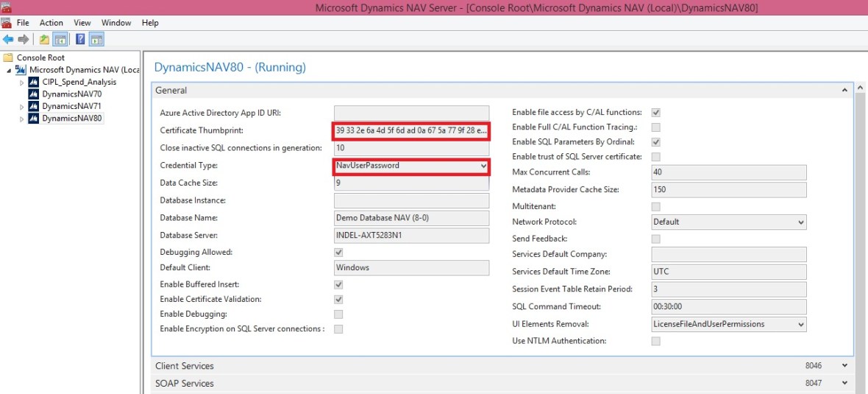Toggle Show/Hide Console Tree toolbar icon
The width and height of the screenshot is (868, 394).
(60, 39)
